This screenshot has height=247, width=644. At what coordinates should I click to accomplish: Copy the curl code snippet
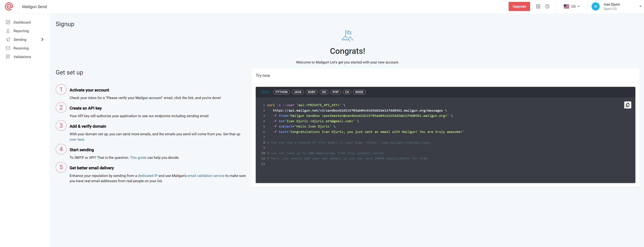[628, 105]
